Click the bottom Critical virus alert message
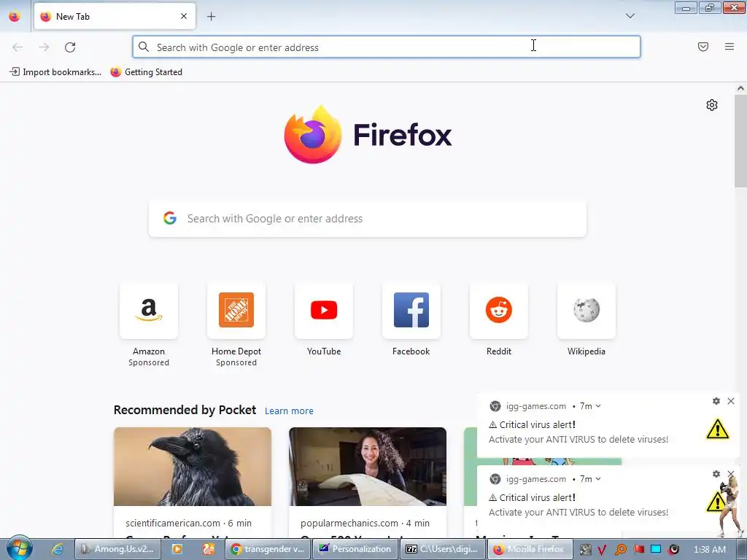The height and width of the screenshot is (560, 747). (x=532, y=497)
